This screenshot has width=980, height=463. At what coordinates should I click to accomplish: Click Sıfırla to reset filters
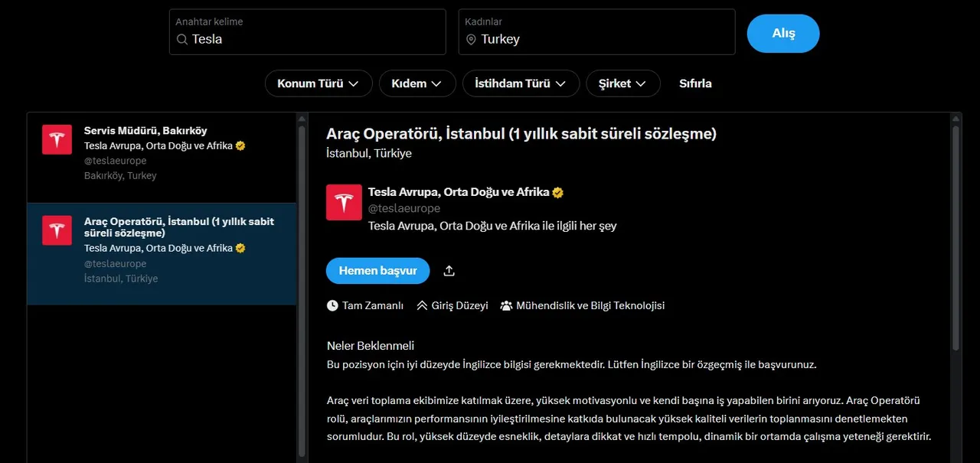(x=695, y=83)
